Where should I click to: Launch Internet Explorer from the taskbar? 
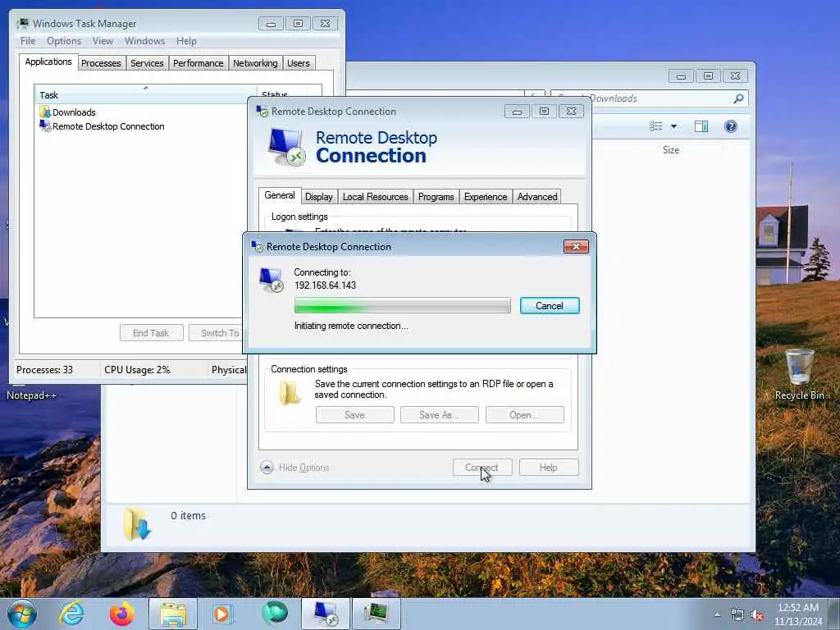click(x=71, y=614)
